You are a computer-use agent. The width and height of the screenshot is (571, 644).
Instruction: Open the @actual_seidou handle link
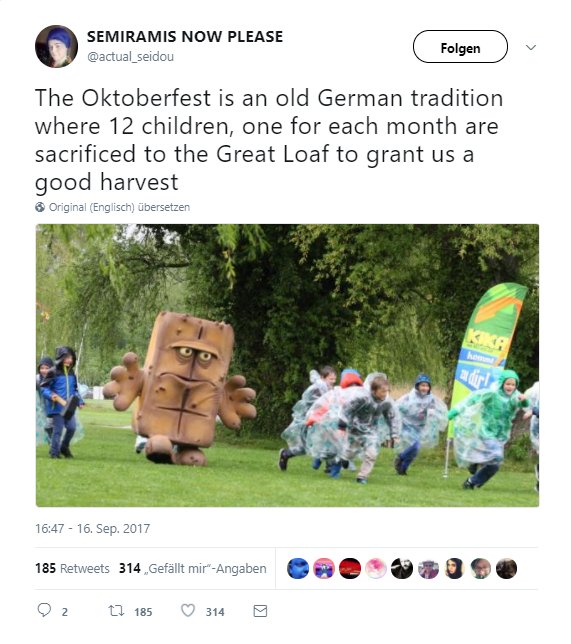point(131,56)
